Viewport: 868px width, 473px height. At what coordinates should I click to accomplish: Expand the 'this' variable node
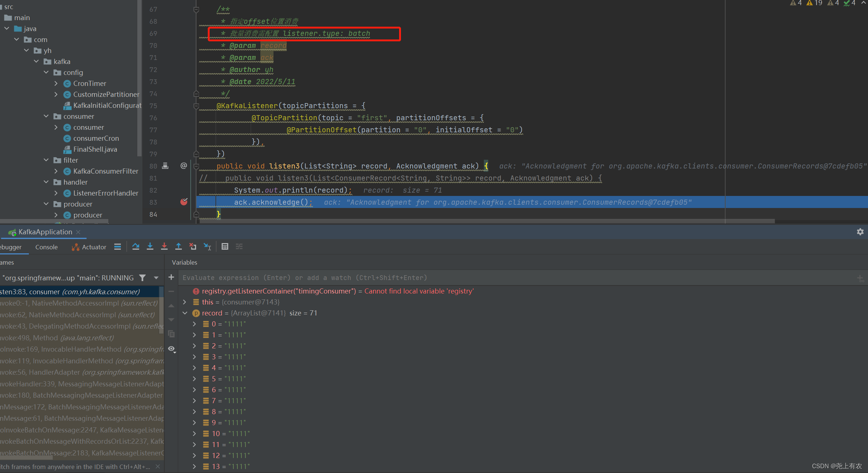point(184,302)
